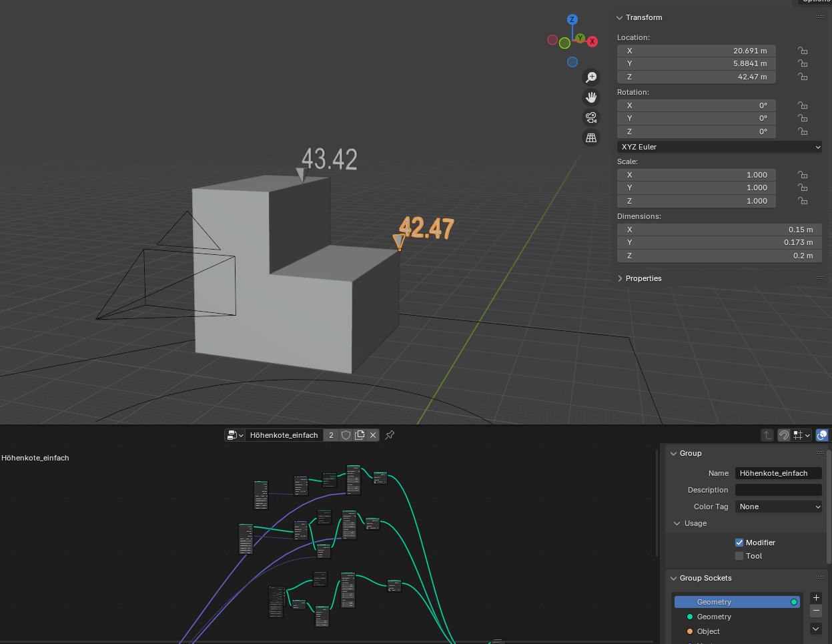Click the group Name field Höhenkote_einfach
The height and width of the screenshot is (644, 832).
pyautogui.click(x=779, y=473)
